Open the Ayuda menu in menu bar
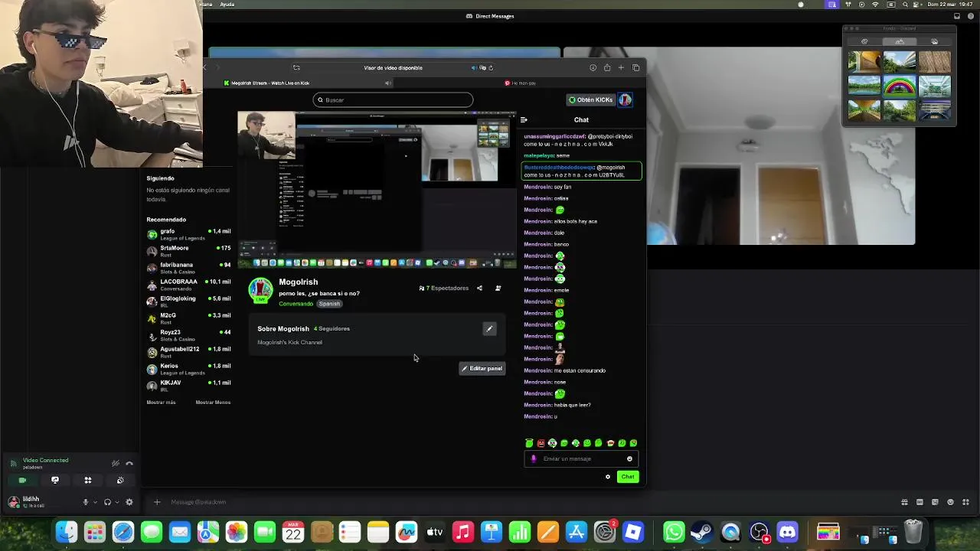The width and height of the screenshot is (980, 551). [x=227, y=4]
